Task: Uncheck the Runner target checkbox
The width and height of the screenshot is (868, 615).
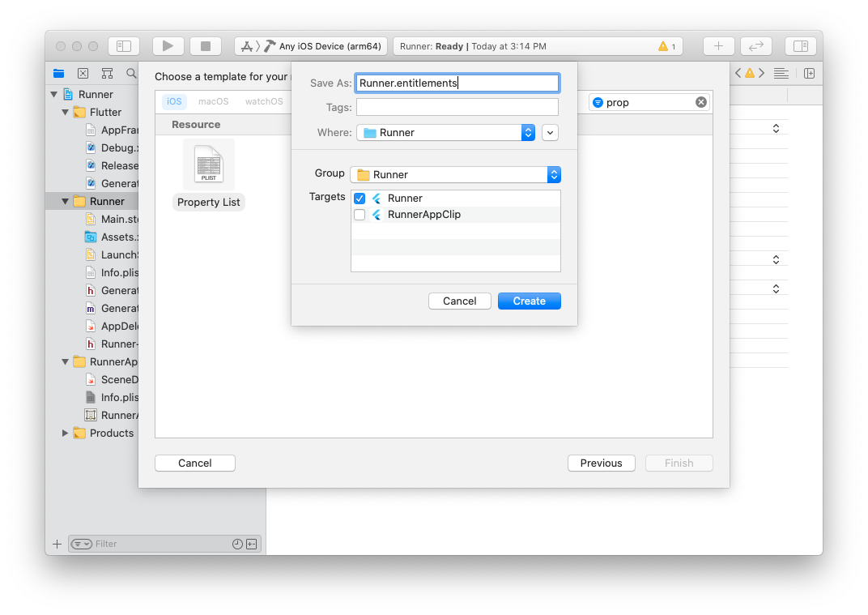Action: (x=360, y=199)
